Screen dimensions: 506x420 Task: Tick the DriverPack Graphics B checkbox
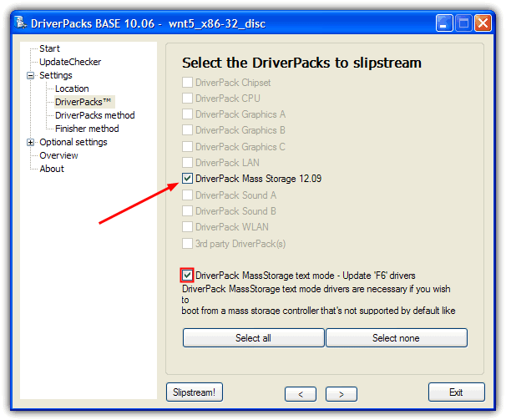(187, 129)
